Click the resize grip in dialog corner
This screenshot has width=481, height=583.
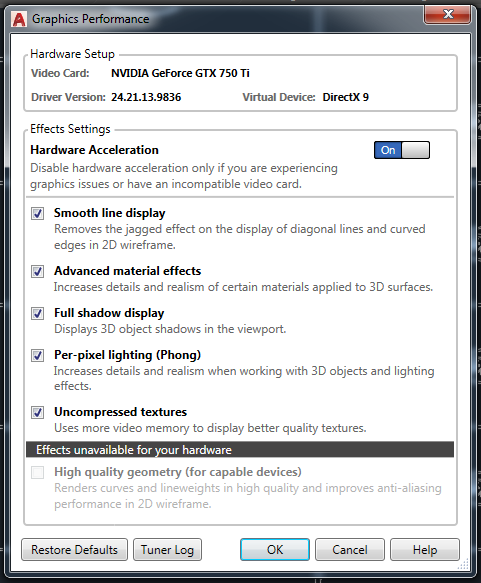point(463,564)
